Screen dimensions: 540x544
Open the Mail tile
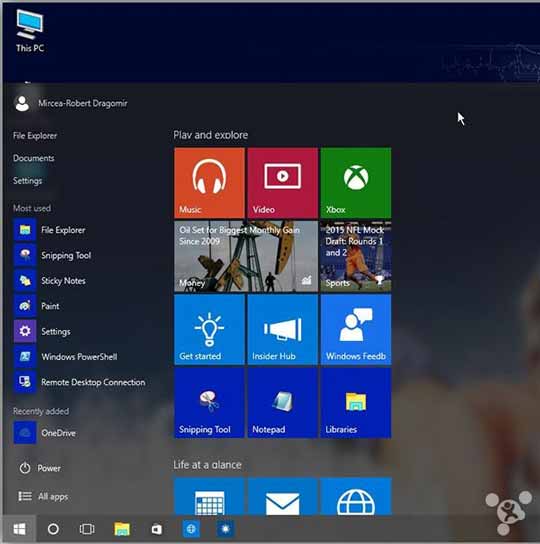coord(282,496)
